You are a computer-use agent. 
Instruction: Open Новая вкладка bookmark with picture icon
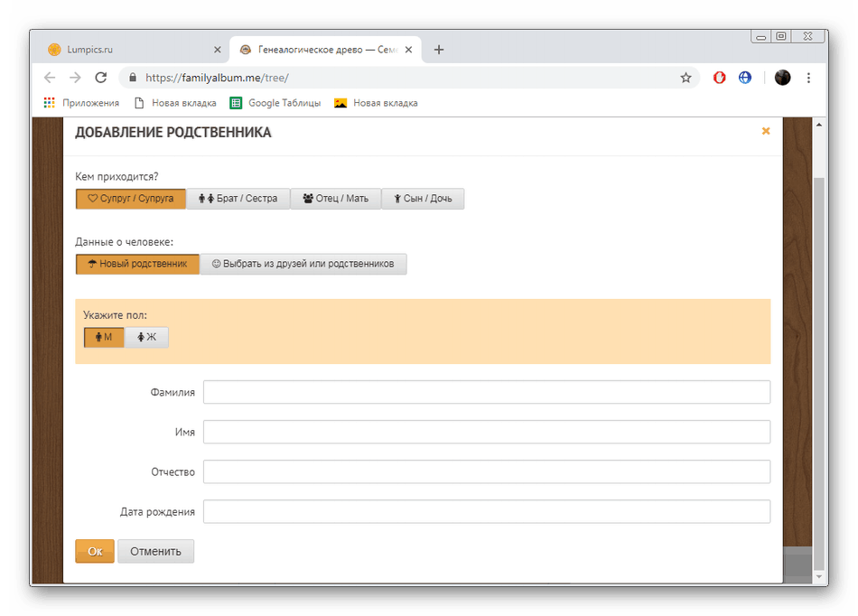376,103
